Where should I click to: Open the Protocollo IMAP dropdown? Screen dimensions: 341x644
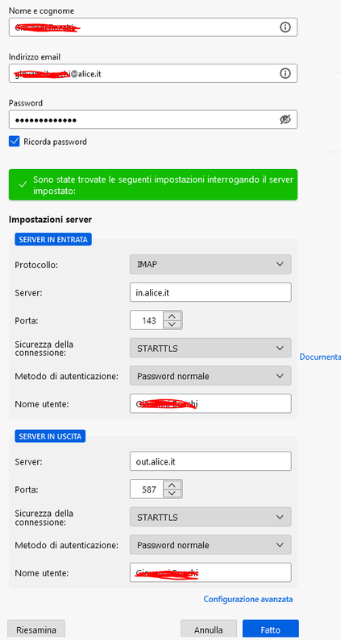click(210, 265)
